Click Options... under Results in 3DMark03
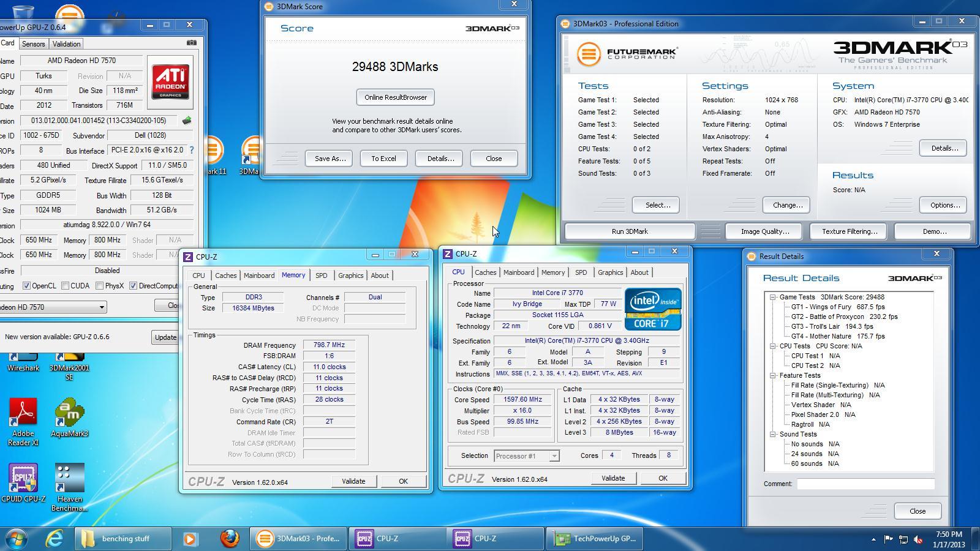This screenshot has height=551, width=980. [944, 205]
